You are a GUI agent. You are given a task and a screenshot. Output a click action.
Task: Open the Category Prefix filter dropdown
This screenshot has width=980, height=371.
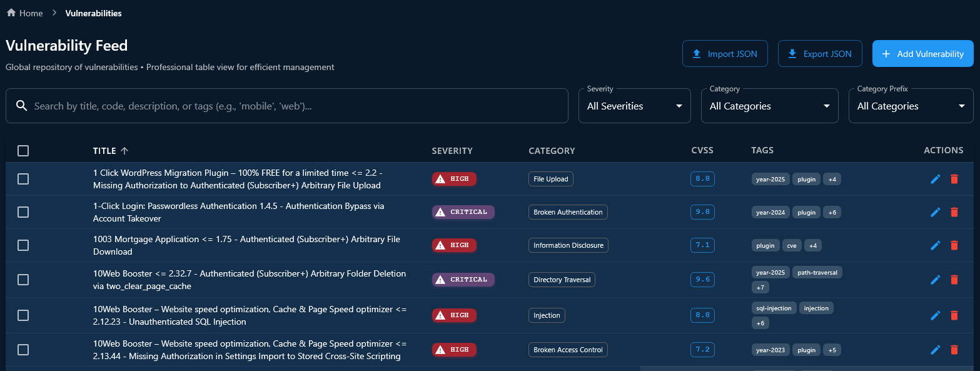point(911,106)
